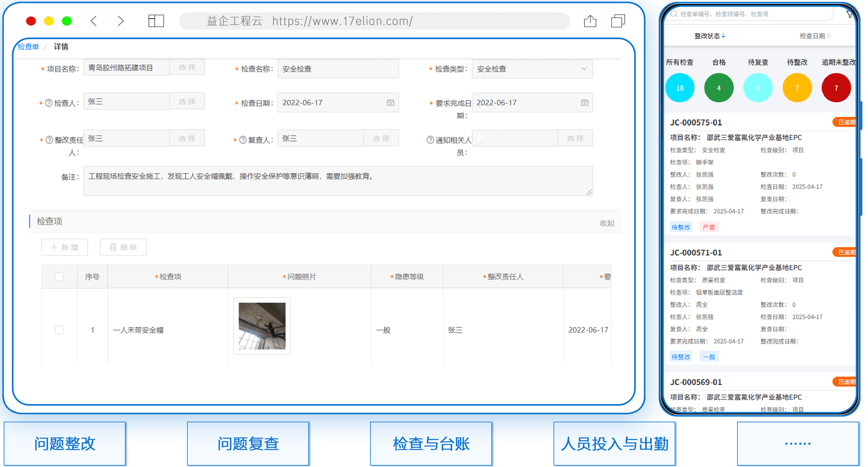Open the 问题照片 thumbnail in row 1
This screenshot has width=868, height=467.
point(262,326)
